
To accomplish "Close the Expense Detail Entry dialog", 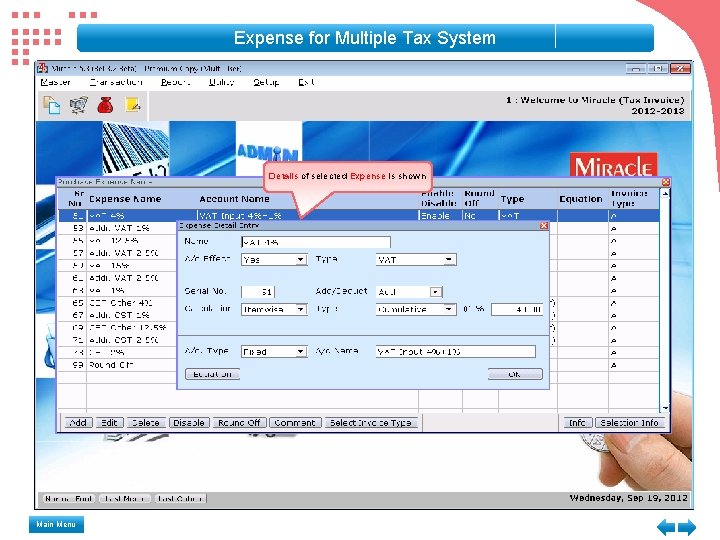I will 544,225.
